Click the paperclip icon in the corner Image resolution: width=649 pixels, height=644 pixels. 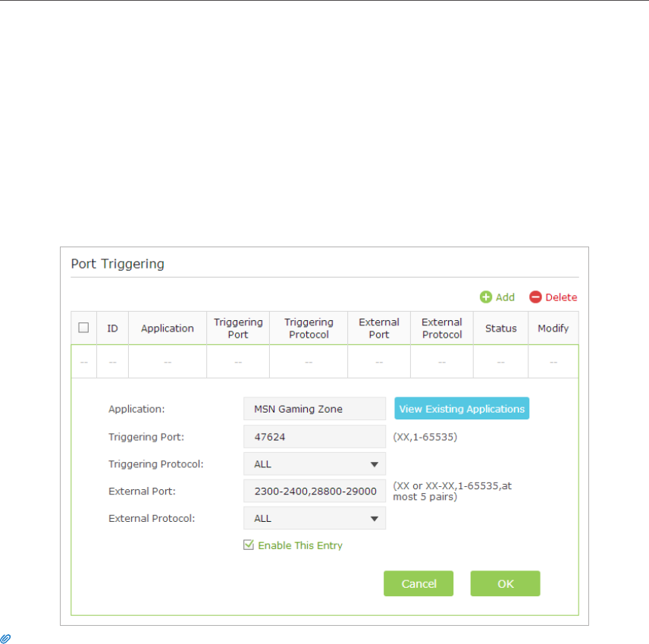(x=5, y=638)
